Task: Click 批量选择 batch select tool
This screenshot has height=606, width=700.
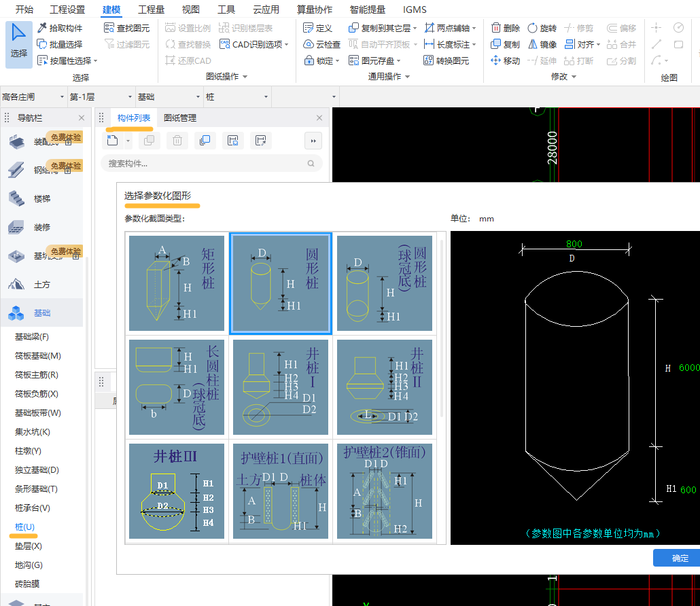Action: [60, 44]
